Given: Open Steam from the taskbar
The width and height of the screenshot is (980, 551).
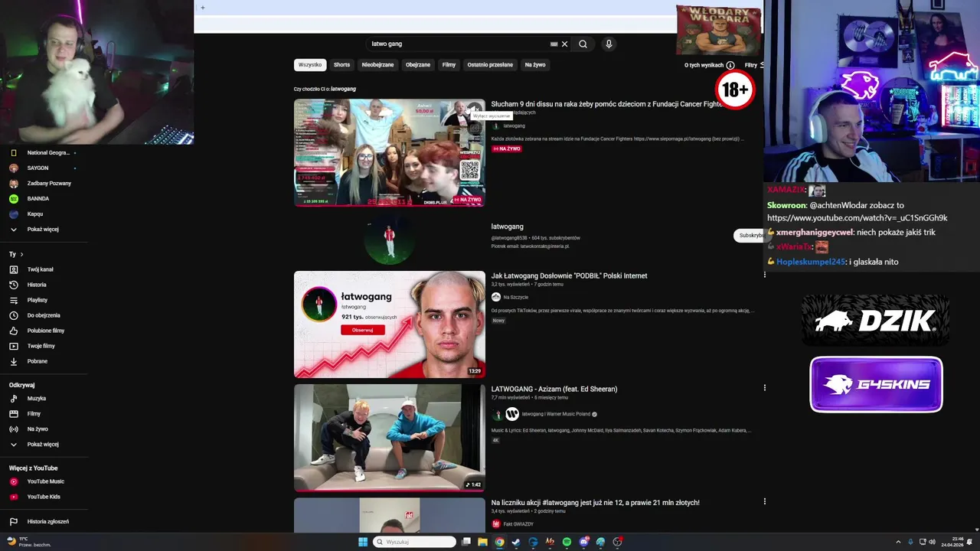Looking at the screenshot, I should pyautogui.click(x=516, y=542).
